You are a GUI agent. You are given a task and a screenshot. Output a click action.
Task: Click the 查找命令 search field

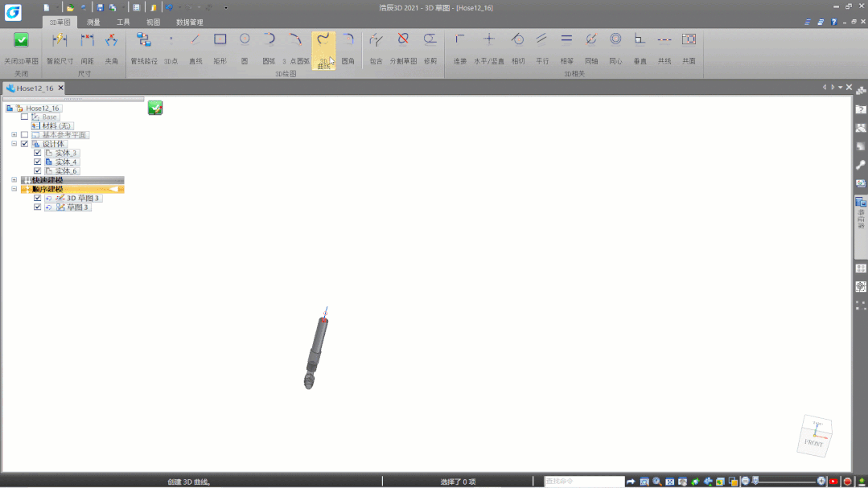(x=583, y=481)
